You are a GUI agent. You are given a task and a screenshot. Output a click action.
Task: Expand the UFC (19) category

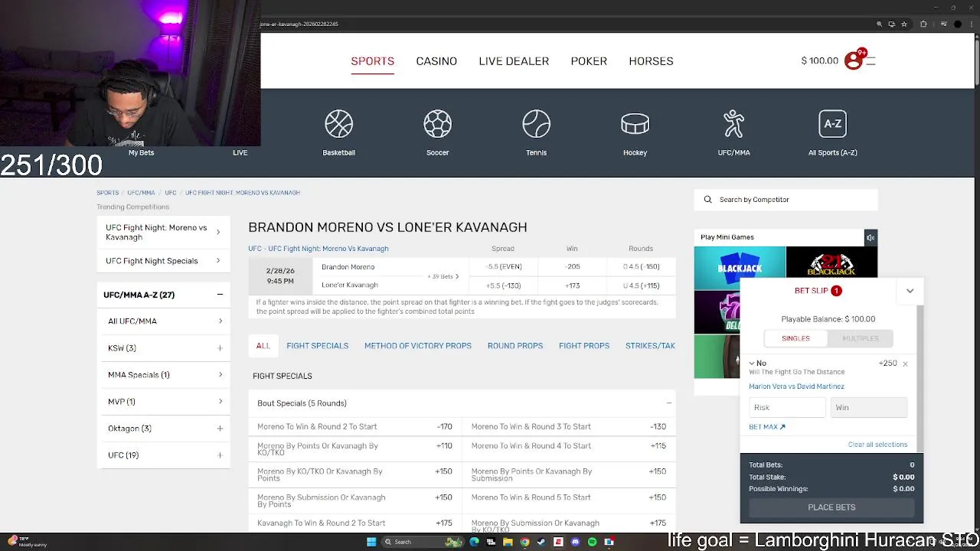click(220, 455)
